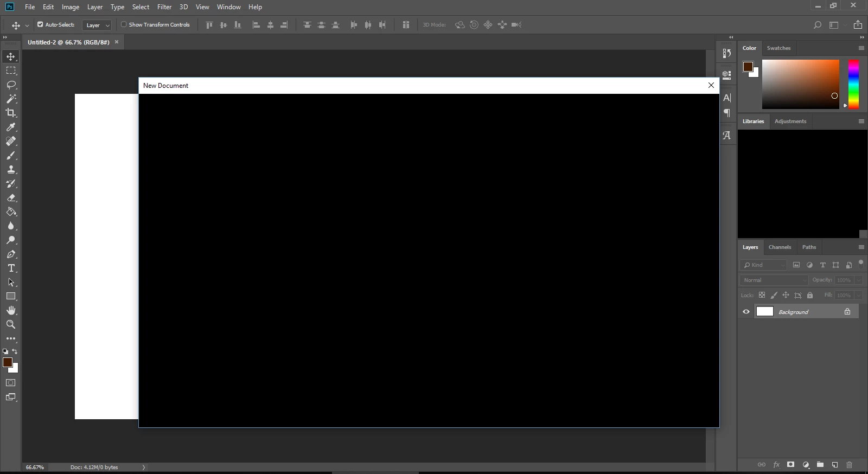Expand the status bar info arrow

pyautogui.click(x=144, y=467)
